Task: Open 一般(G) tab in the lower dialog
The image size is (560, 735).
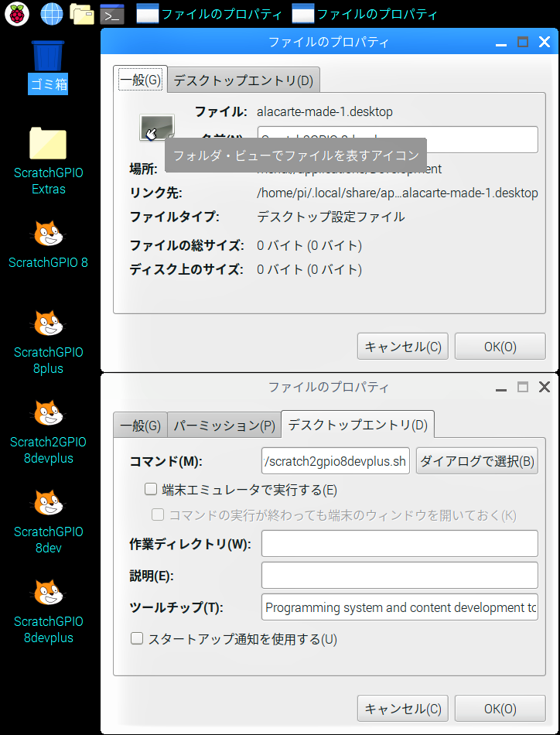Action: 140,426
